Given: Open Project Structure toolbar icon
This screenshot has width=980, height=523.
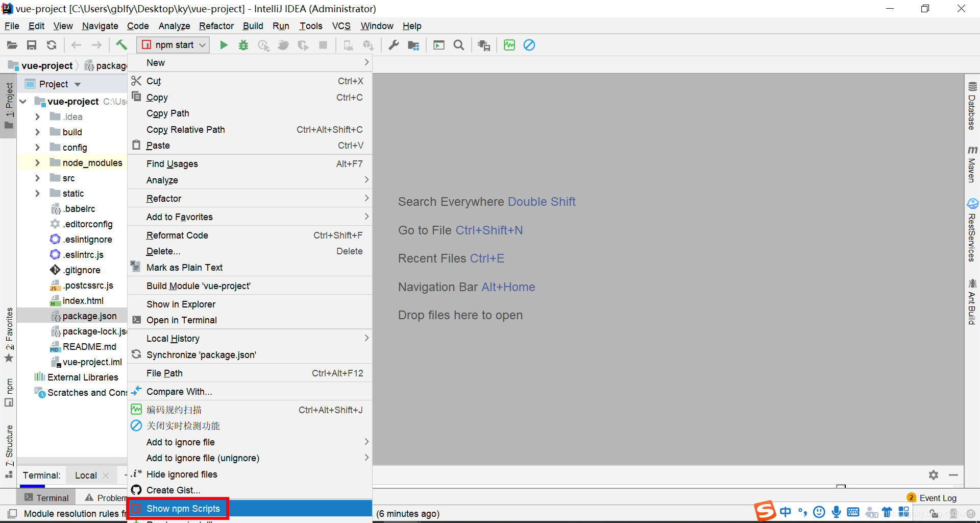Looking at the screenshot, I should coord(413,45).
